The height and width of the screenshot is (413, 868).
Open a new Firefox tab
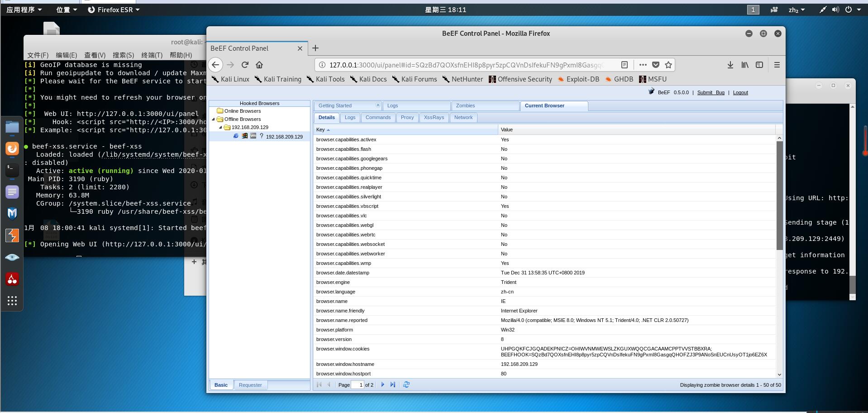click(315, 48)
